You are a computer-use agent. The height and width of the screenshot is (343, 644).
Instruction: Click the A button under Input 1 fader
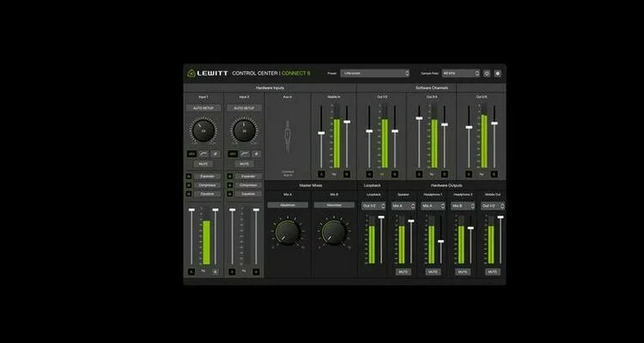tap(191, 272)
